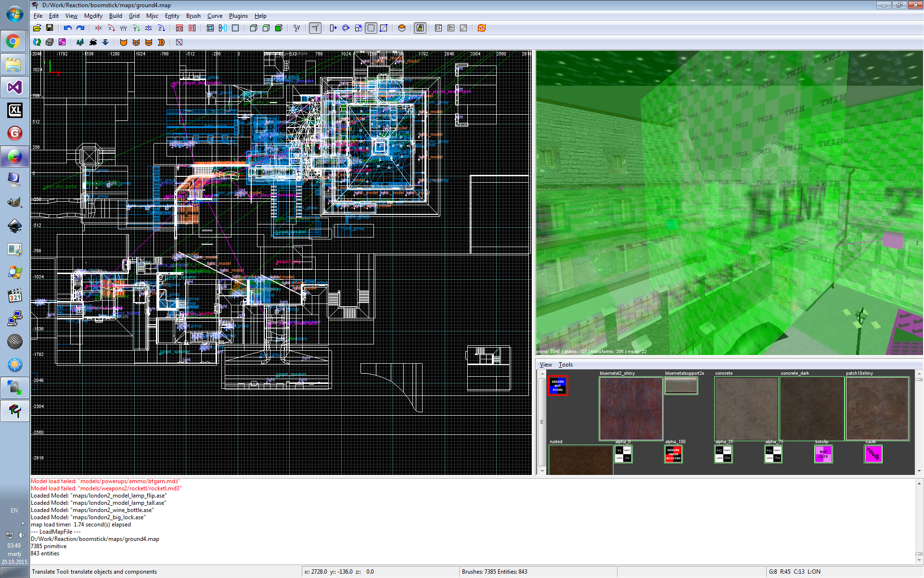924x578 pixels.
Task: Open the Brush menu
Action: tap(193, 16)
